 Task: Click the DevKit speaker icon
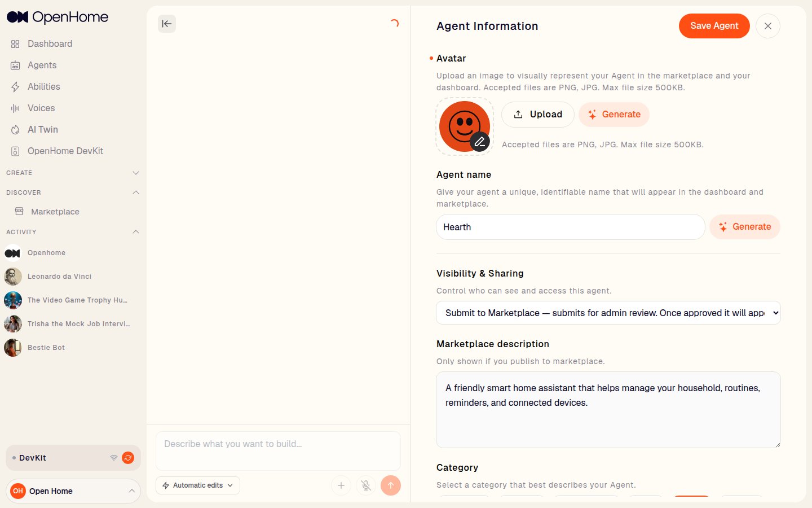(x=15, y=151)
